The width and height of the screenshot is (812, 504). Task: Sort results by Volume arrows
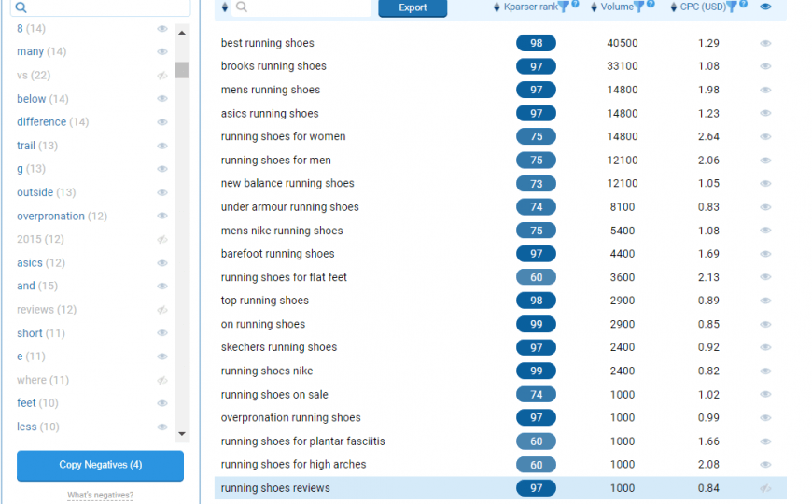point(594,7)
